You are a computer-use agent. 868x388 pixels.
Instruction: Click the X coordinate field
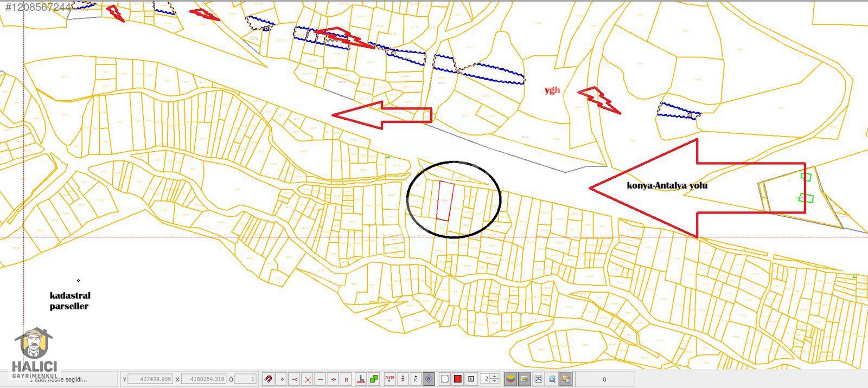click(204, 379)
